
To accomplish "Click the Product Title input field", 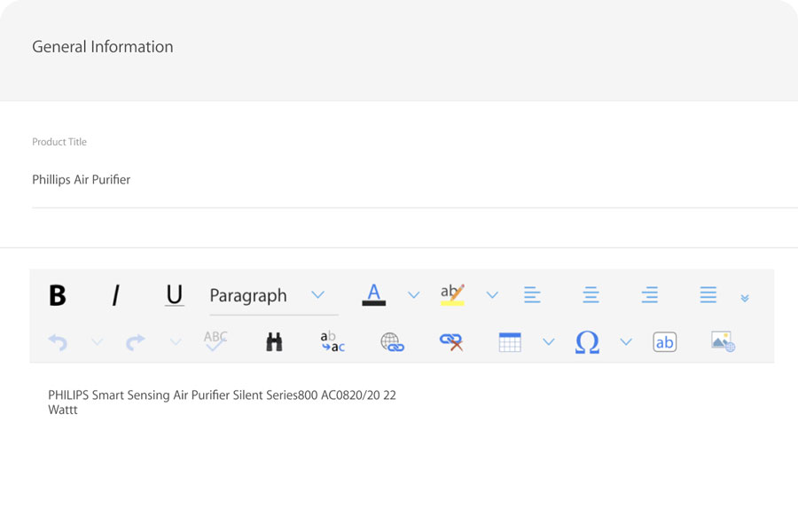I will (415, 180).
